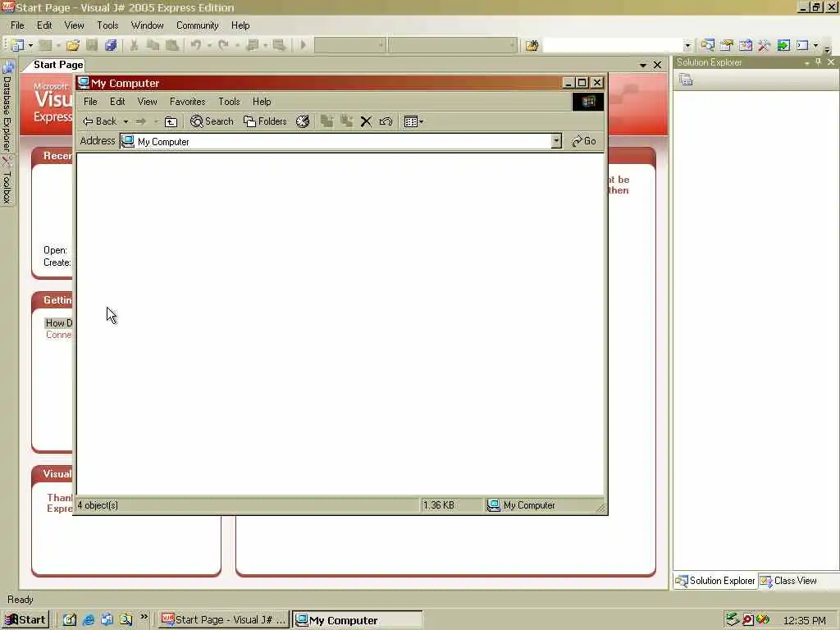The image size is (840, 630).
Task: Switch to Solution Explorer bottom tab
Action: pyautogui.click(x=715, y=581)
